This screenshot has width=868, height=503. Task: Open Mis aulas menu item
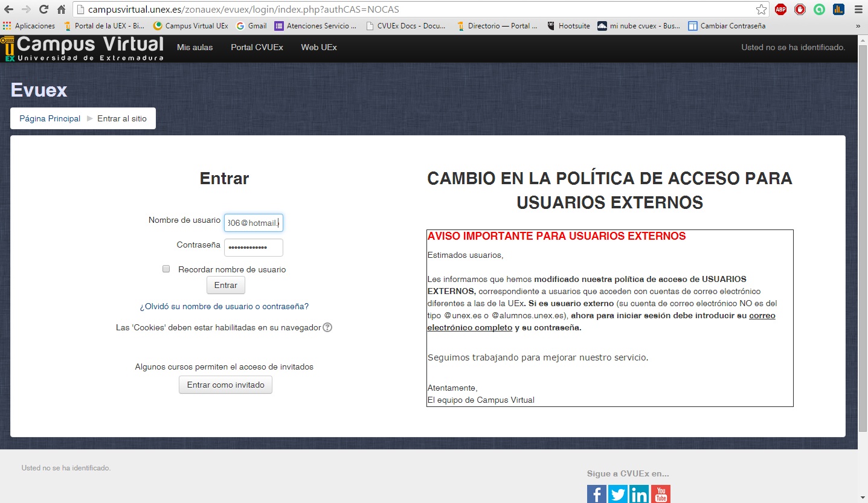(194, 47)
